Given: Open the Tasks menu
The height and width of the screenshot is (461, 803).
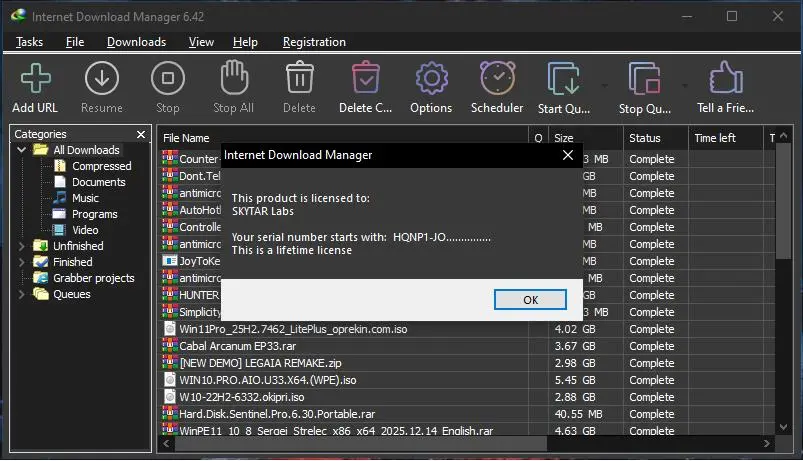Looking at the screenshot, I should click(x=29, y=42).
